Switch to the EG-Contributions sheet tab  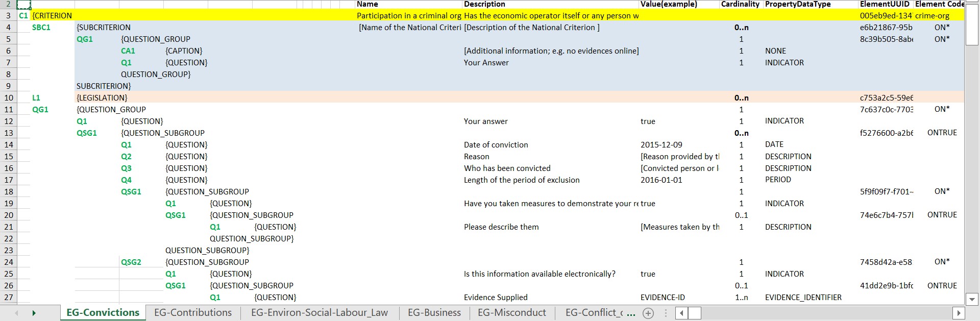[193, 313]
